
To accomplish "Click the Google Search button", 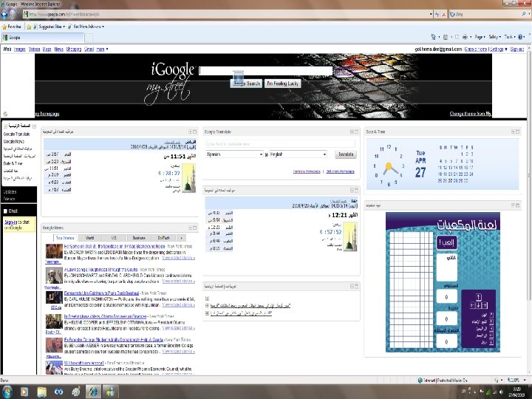I will [246, 83].
